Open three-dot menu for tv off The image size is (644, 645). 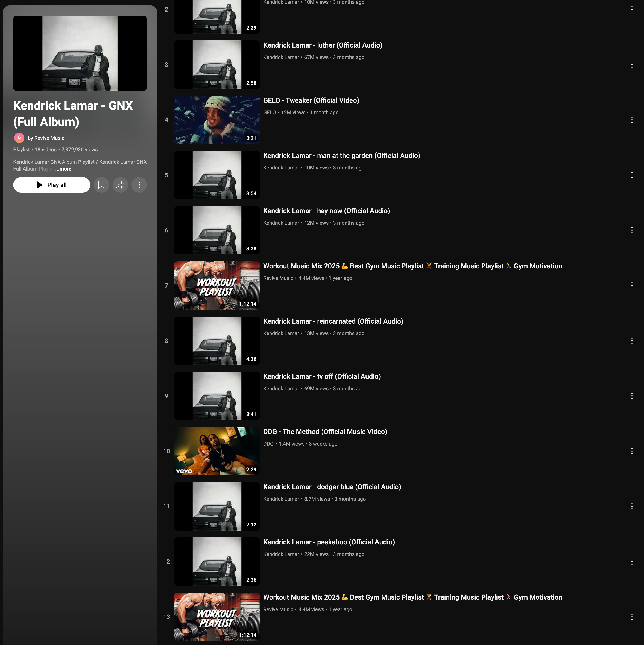click(632, 396)
